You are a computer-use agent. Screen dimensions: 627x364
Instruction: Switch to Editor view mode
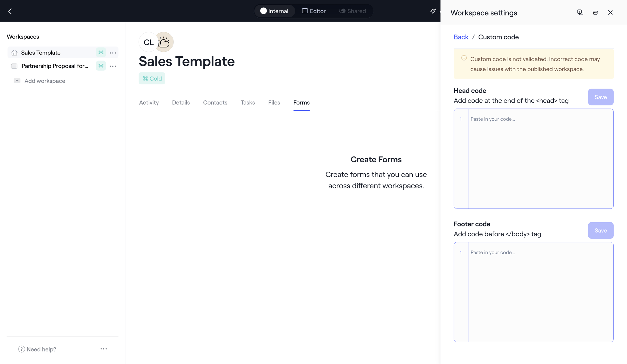click(314, 11)
